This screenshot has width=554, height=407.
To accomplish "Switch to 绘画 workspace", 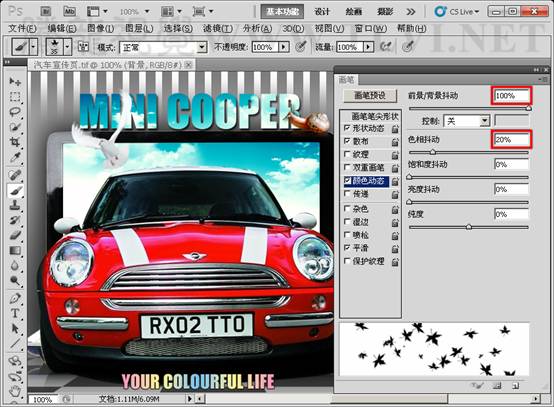I will tap(354, 12).
